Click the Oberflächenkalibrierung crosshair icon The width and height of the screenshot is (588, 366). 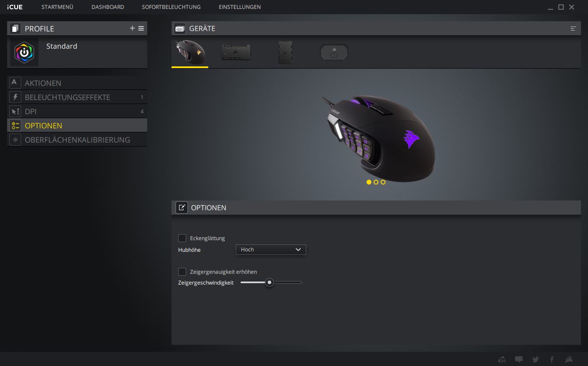(15, 139)
